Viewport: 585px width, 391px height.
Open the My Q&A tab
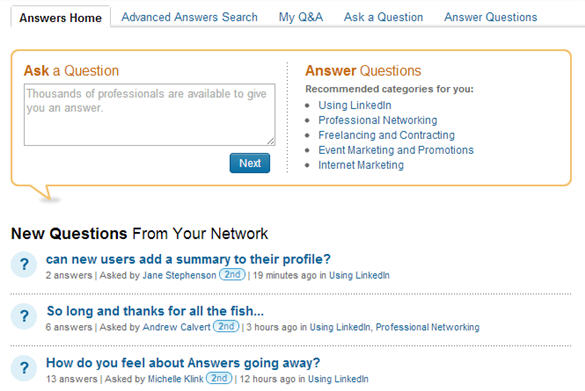point(301,17)
